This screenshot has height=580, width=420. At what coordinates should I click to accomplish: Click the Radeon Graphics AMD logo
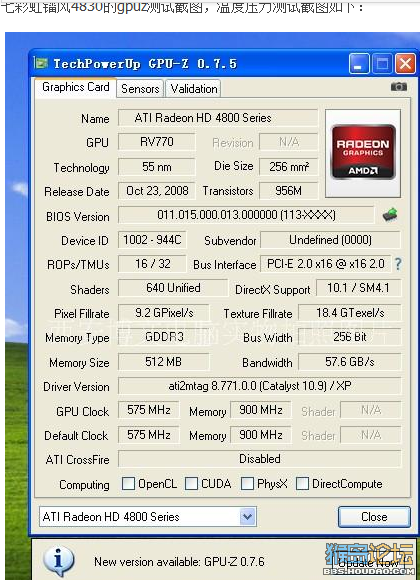(x=363, y=152)
